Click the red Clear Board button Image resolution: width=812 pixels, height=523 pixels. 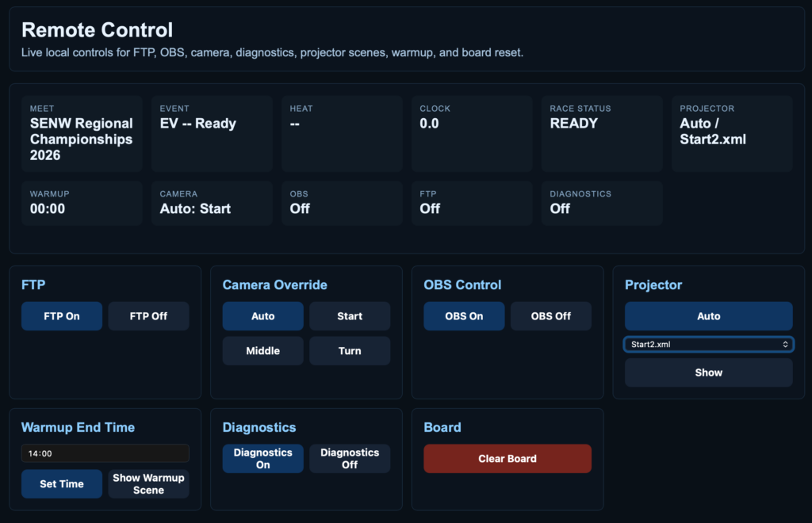[507, 459]
